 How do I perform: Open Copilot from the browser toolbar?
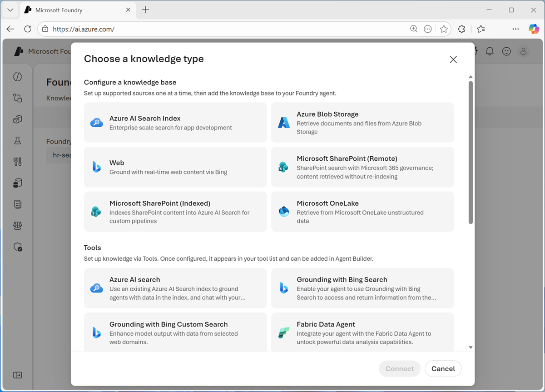point(534,29)
